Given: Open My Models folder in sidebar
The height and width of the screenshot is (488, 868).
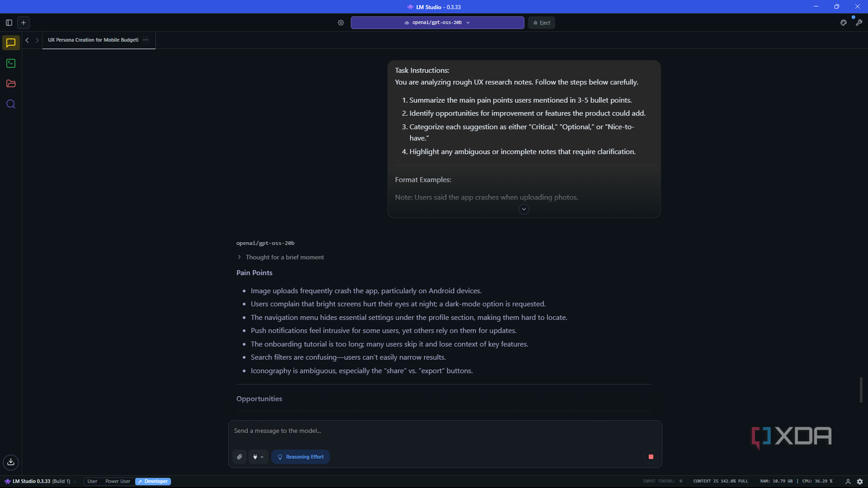Looking at the screenshot, I should point(11,83).
